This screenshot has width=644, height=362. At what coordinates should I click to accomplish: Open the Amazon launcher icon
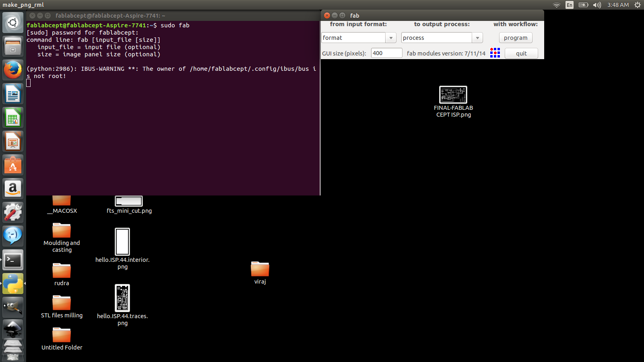13,189
